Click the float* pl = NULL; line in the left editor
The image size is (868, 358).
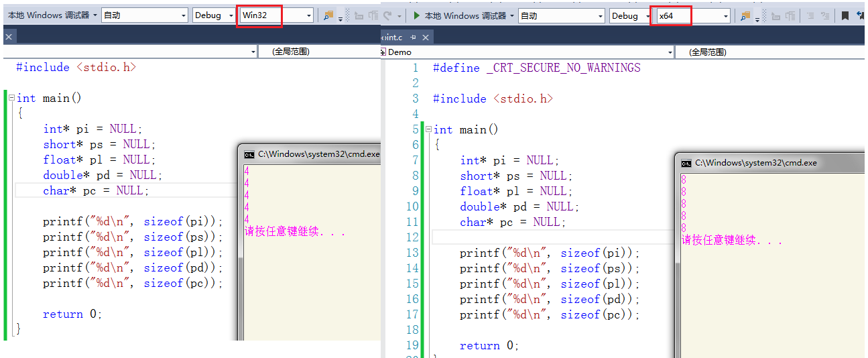[99, 160]
